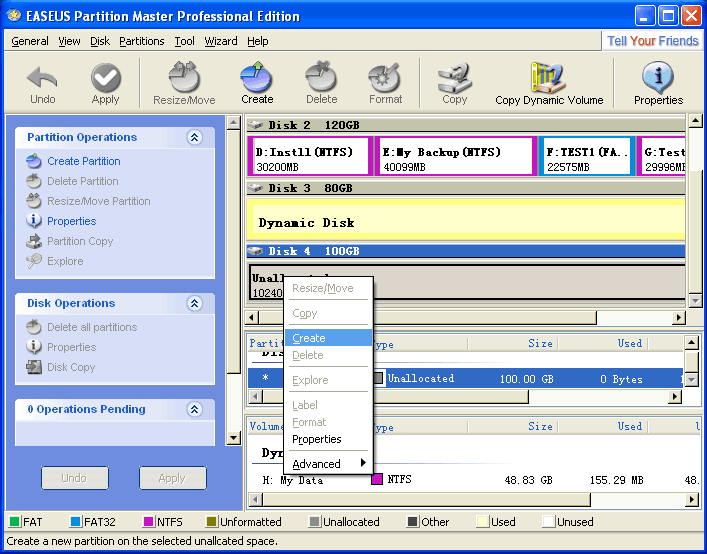707x554 pixels.
Task: Click Explore in Partition Operations panel
Action: tap(65, 261)
